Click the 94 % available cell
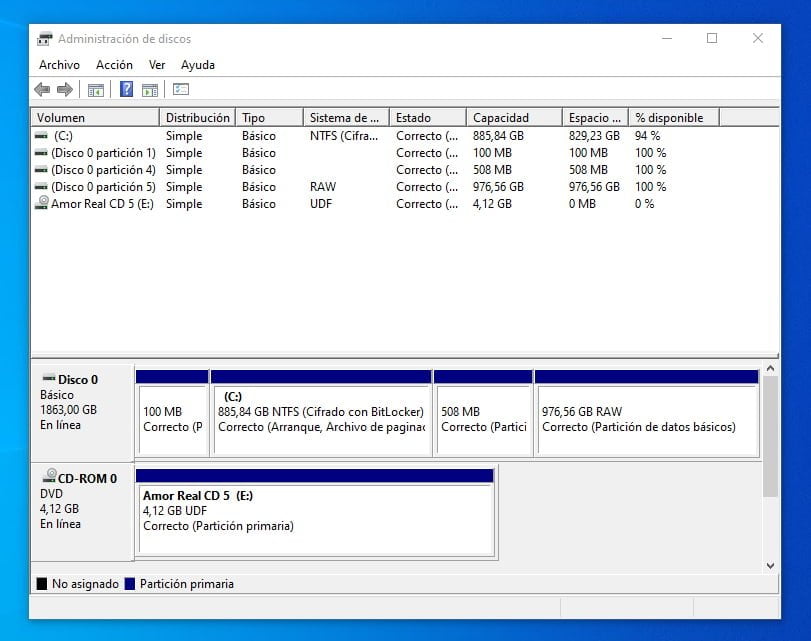Image resolution: width=811 pixels, height=641 pixels. click(648, 136)
